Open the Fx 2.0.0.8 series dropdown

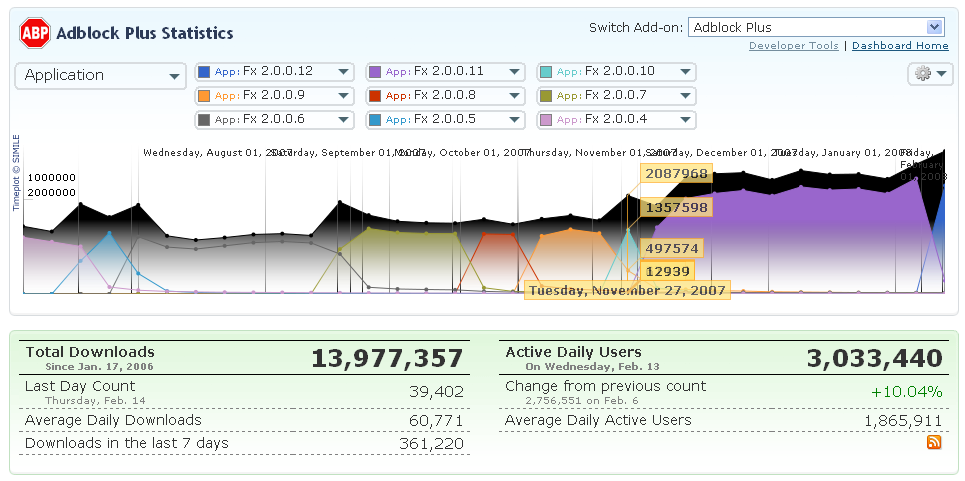click(x=446, y=95)
